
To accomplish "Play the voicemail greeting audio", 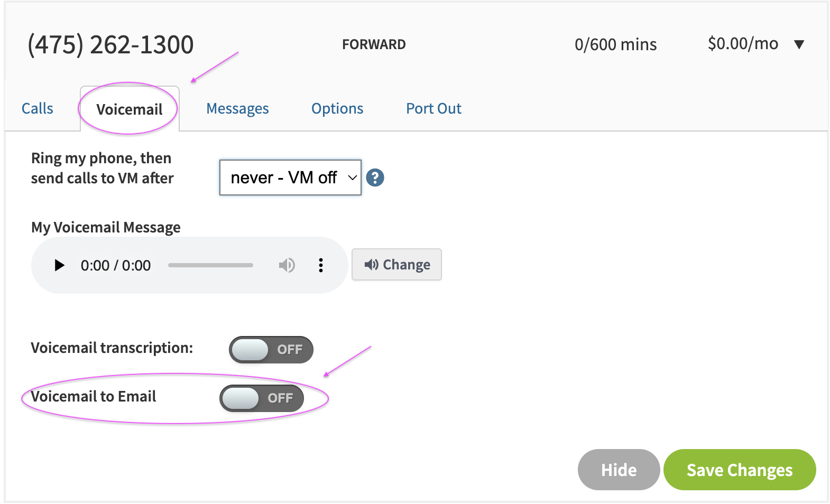I will (x=59, y=265).
